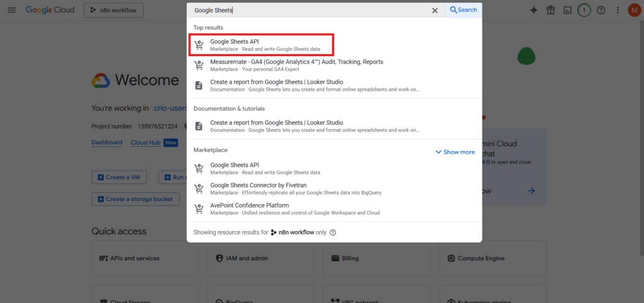Open the three-dot settings menu in header
Image resolution: width=644 pixels, height=303 pixels.
pos(618,10)
